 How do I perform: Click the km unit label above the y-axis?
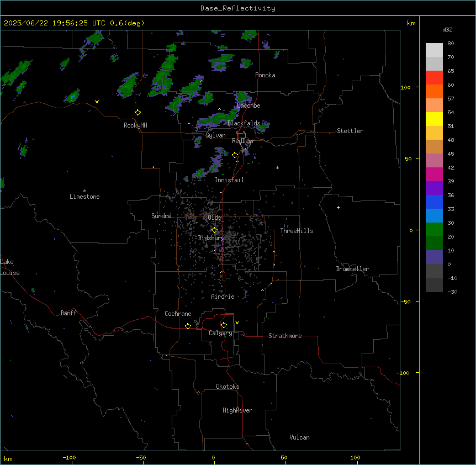(x=411, y=23)
